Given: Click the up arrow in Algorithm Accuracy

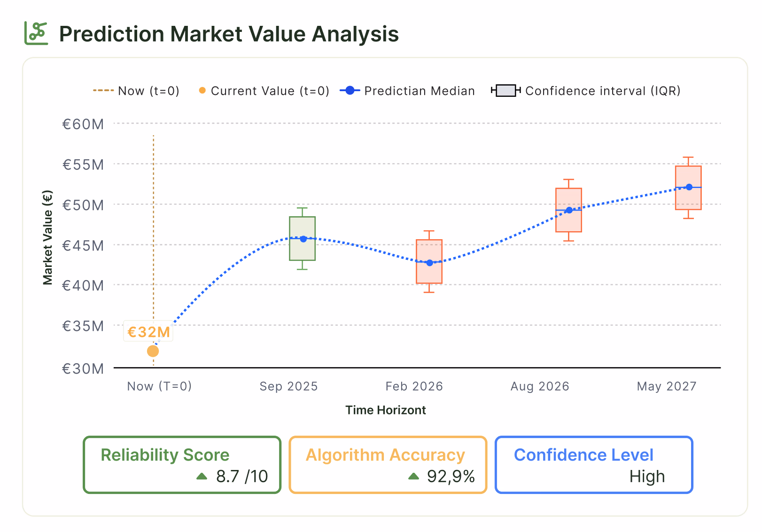Looking at the screenshot, I should click(413, 476).
